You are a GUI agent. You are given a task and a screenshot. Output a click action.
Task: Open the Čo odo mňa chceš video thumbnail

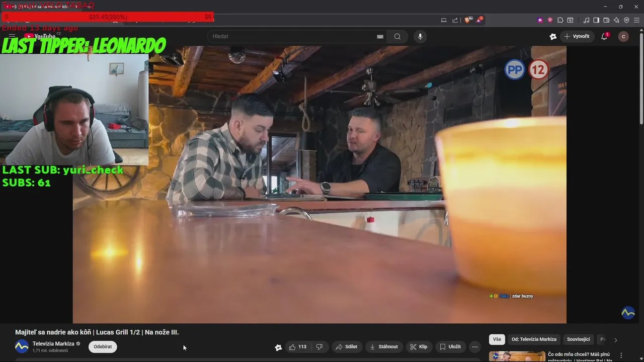click(517, 356)
